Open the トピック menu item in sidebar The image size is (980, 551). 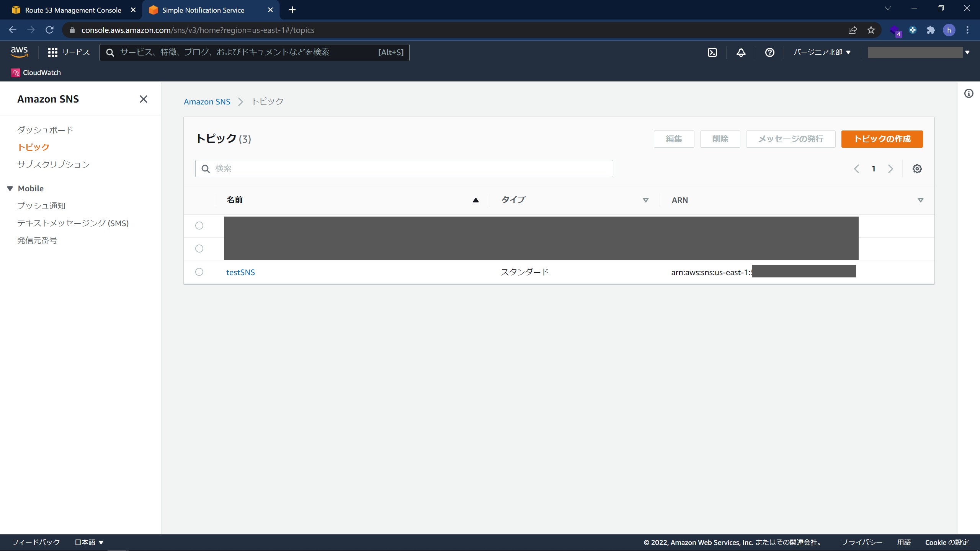click(x=34, y=147)
